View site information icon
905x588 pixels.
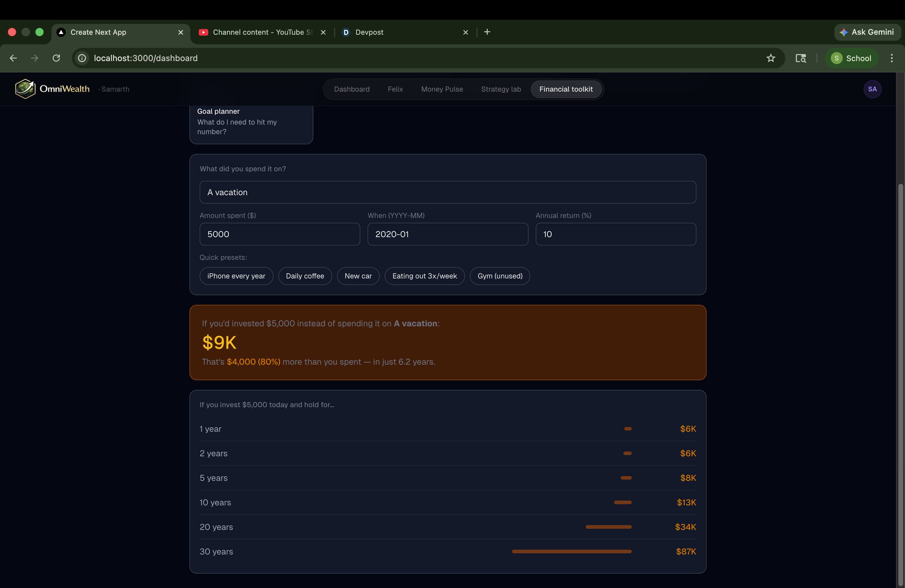82,58
